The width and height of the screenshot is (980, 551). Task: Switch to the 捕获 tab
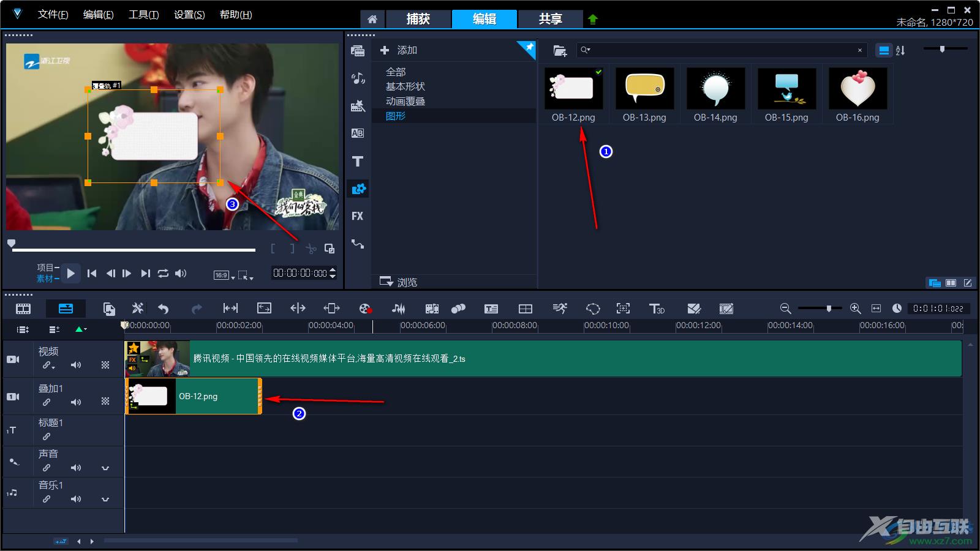(x=418, y=19)
